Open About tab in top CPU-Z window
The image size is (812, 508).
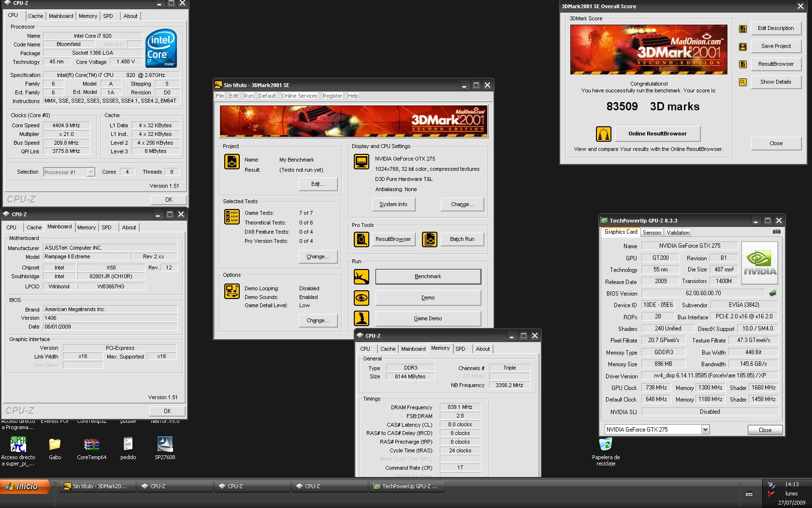point(130,16)
